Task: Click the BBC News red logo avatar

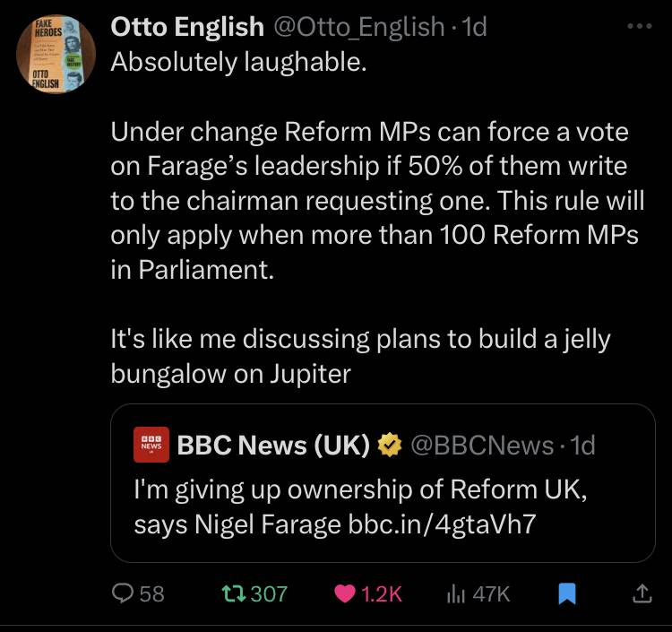Action: (x=151, y=445)
